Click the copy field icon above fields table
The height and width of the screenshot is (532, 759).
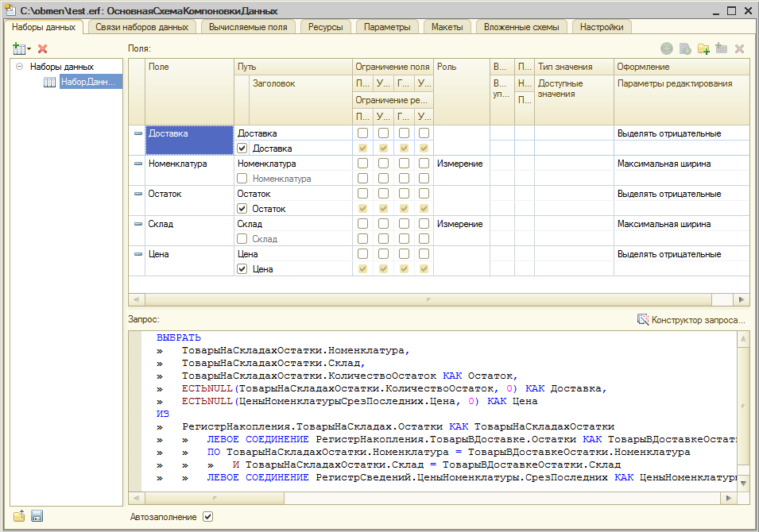pyautogui.click(x=685, y=48)
